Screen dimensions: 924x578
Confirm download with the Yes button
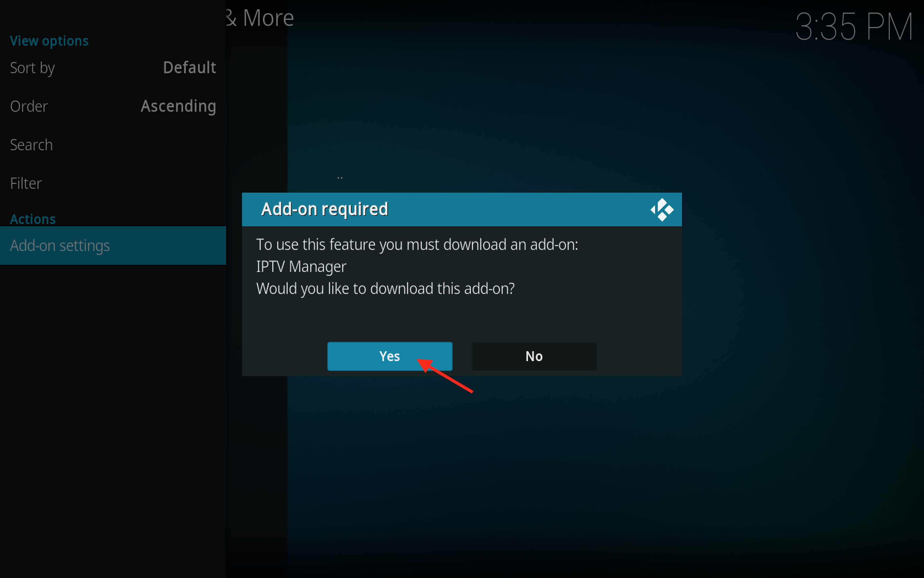click(389, 356)
